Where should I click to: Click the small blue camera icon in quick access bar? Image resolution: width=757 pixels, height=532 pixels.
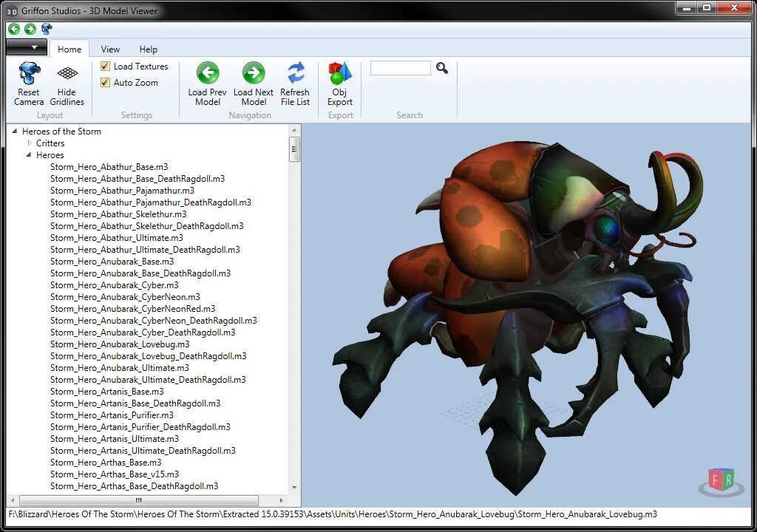click(47, 29)
